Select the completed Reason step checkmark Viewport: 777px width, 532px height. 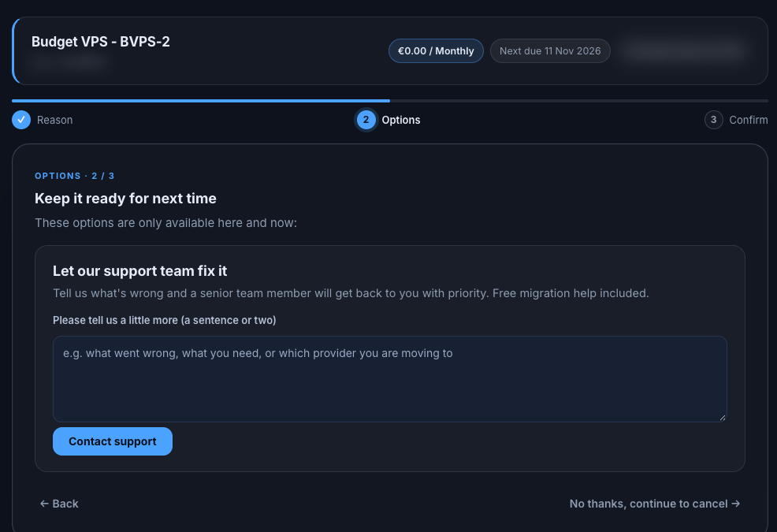point(21,120)
